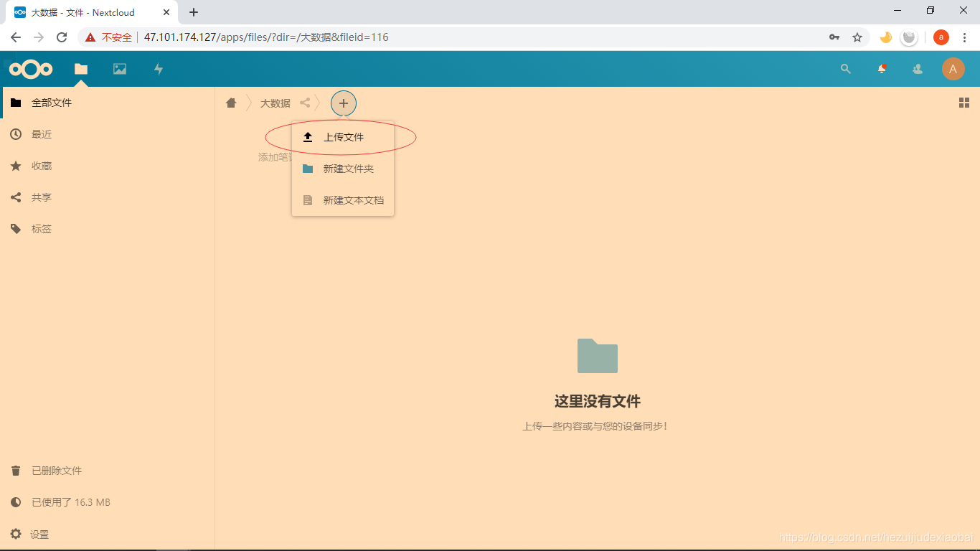Select 上传文件 upload option
The image size is (980, 551).
[x=343, y=137]
